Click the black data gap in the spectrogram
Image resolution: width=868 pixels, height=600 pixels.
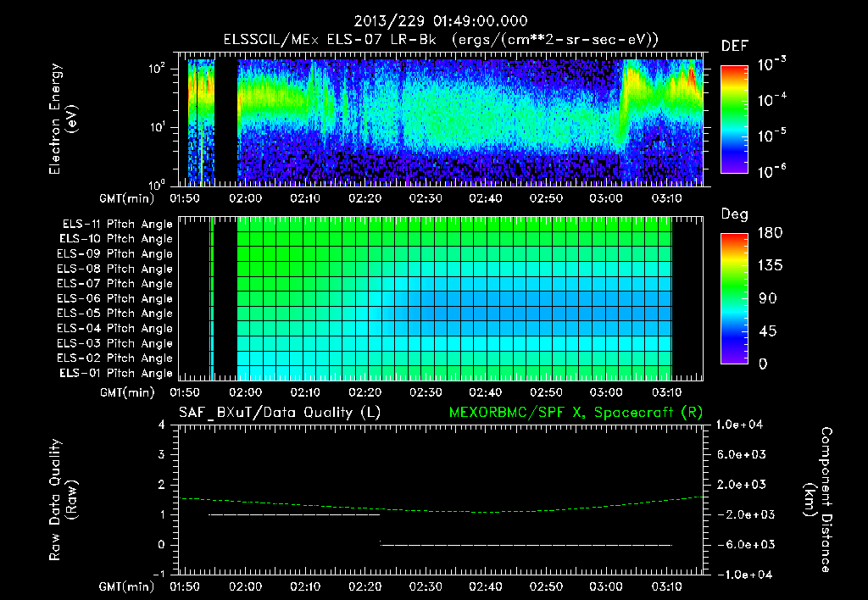click(225, 122)
